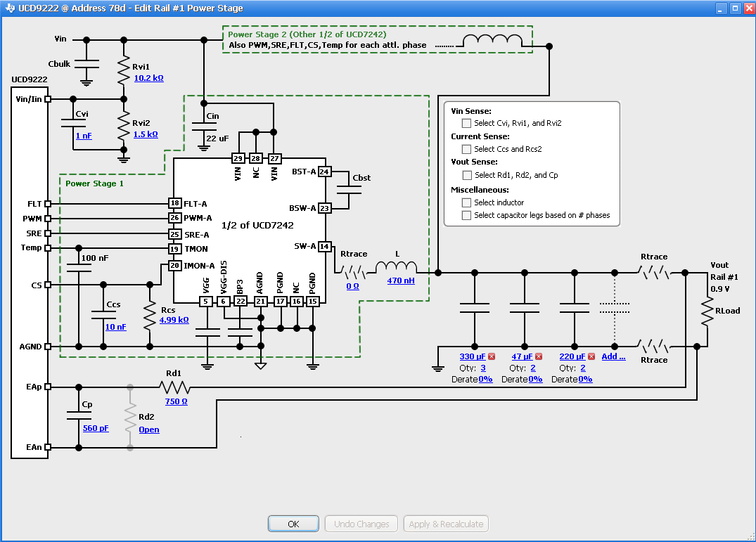Click Add ... to insert a new capacitor
Image resolution: width=756 pixels, height=542 pixels.
click(613, 356)
